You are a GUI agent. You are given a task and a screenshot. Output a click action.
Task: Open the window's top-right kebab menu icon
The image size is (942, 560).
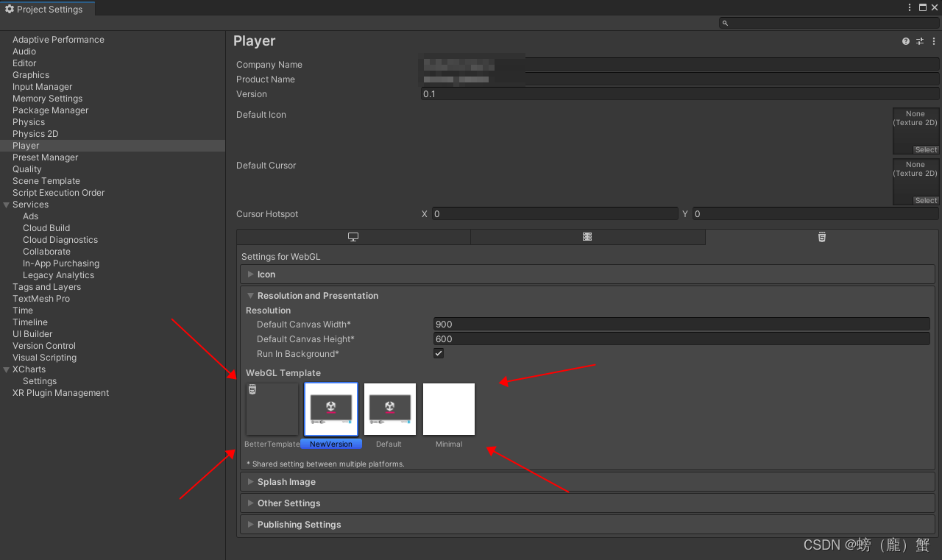[x=910, y=7]
